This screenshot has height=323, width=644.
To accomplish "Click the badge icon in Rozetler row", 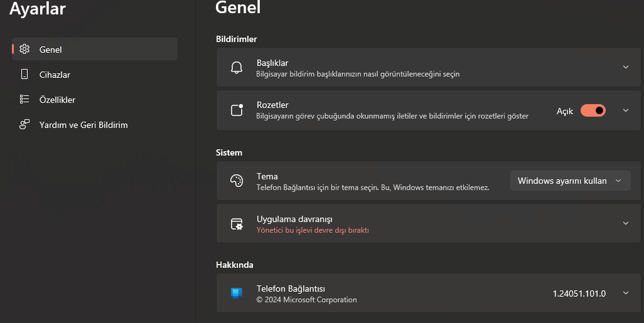I will click(237, 110).
